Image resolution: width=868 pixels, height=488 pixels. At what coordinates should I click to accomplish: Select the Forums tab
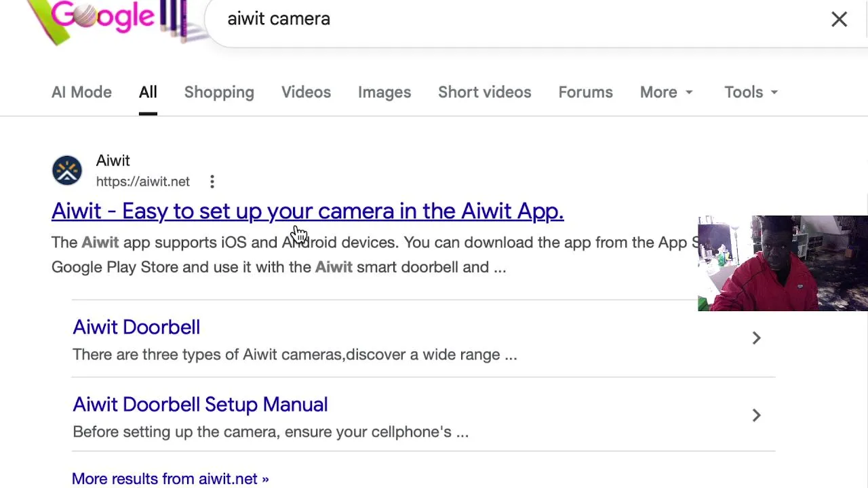(585, 92)
